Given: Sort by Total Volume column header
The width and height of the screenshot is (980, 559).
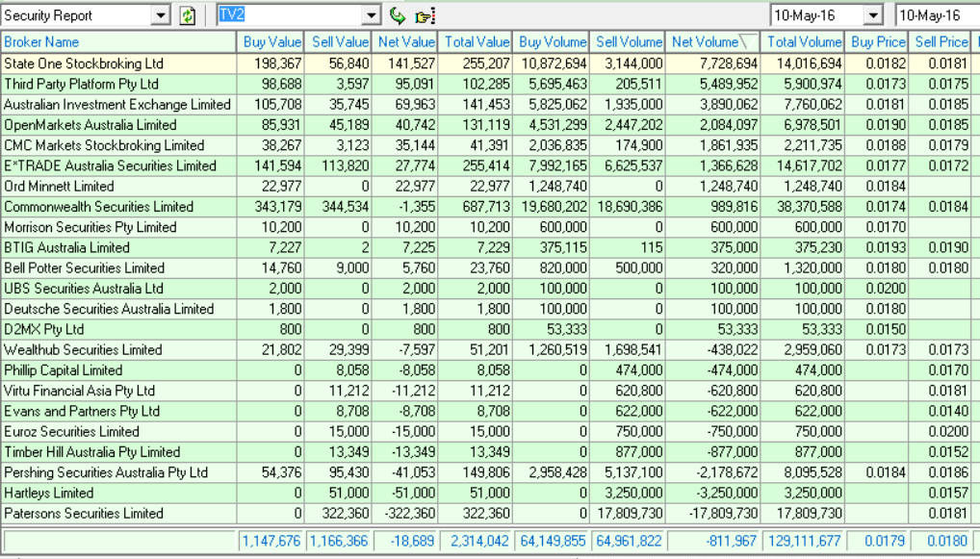Looking at the screenshot, I should click(803, 41).
